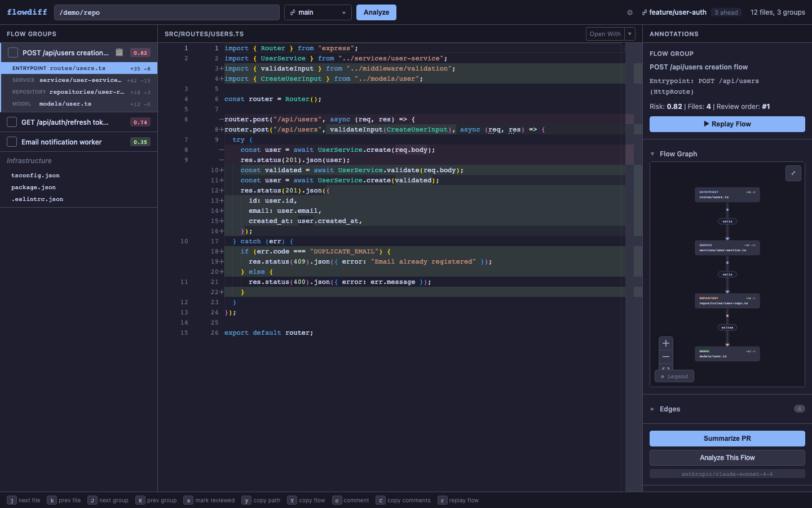This screenshot has width=812, height=508.
Task: Click the repo path input field
Action: (167, 12)
